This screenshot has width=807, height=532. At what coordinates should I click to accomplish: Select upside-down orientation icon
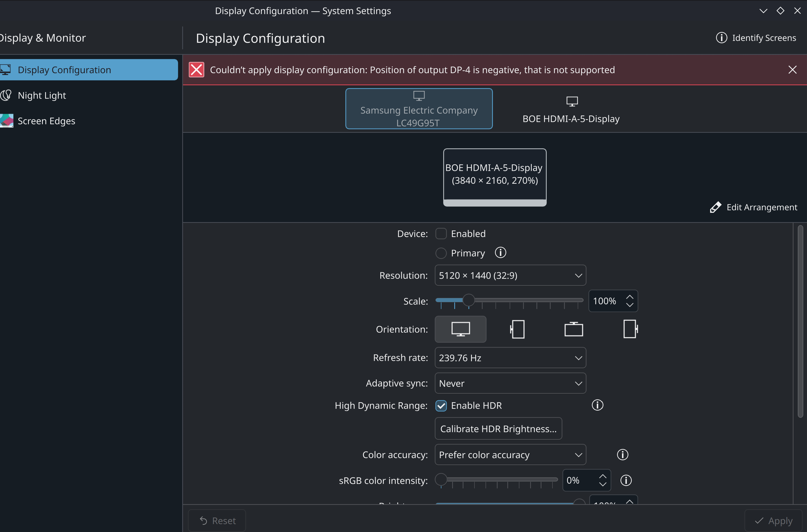coord(574,329)
